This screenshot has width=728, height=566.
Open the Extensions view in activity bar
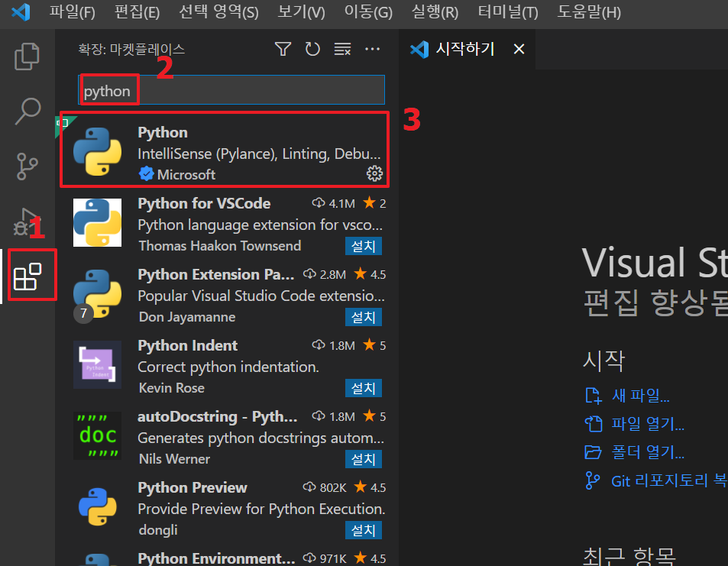click(x=27, y=277)
